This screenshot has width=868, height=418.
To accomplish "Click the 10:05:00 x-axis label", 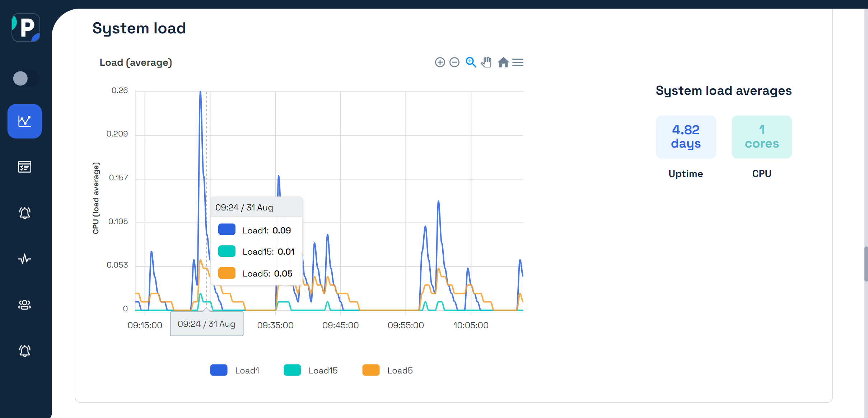I will click(471, 325).
